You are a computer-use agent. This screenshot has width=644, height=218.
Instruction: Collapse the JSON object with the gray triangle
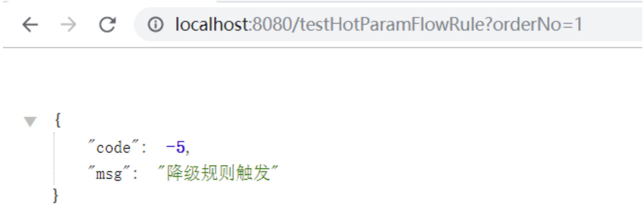(30, 122)
